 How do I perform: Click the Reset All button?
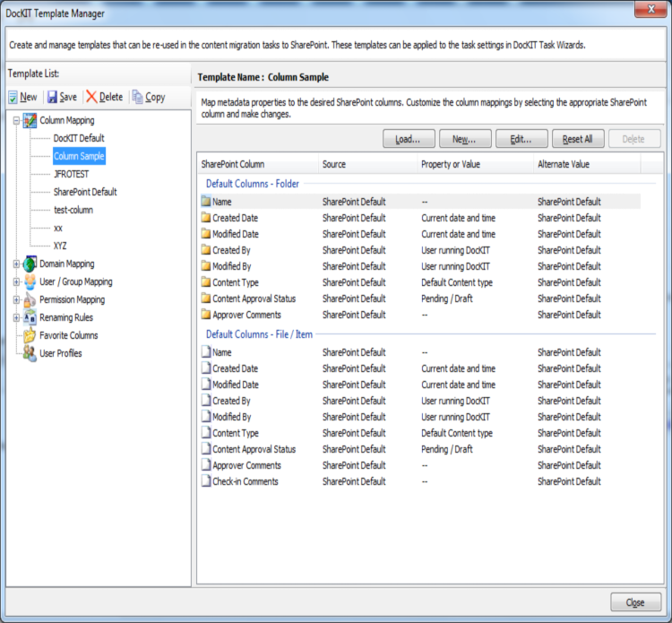(x=578, y=139)
